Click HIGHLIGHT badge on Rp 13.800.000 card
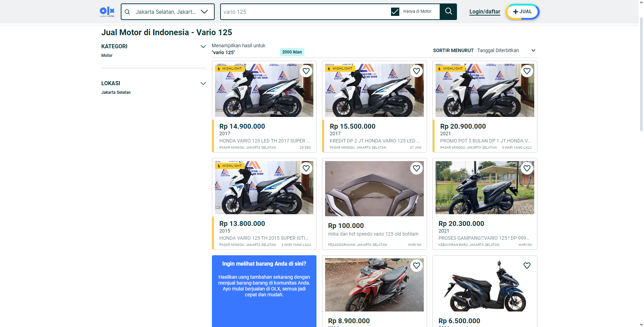Screen dimensions: 644x327 230,166
